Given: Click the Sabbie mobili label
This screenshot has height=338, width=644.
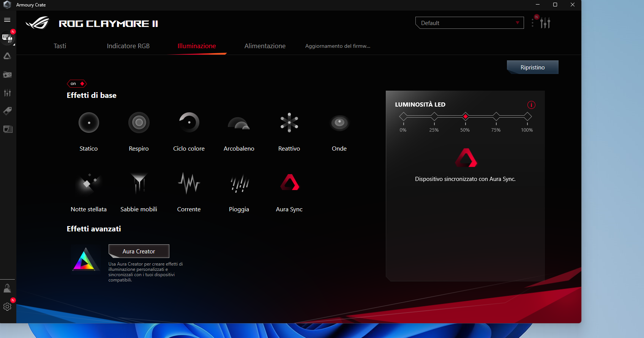Looking at the screenshot, I should tap(139, 209).
